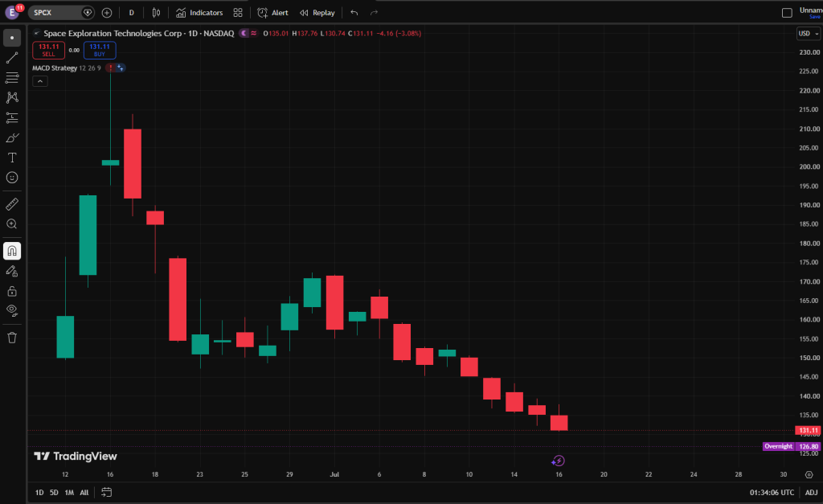The height and width of the screenshot is (504, 823).
Task: Open the emoji icons tool
Action: pos(12,178)
